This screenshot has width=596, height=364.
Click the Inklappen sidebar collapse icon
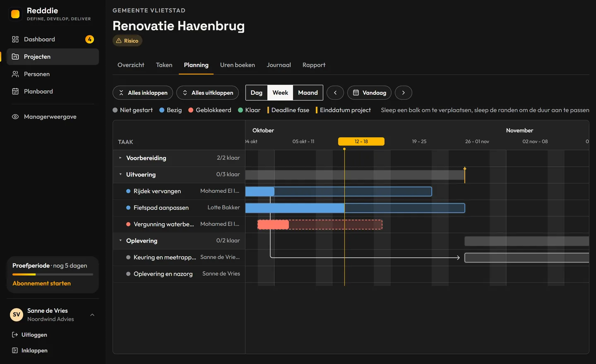(x=15, y=350)
